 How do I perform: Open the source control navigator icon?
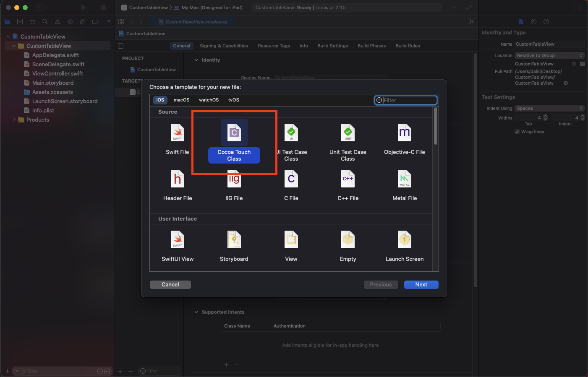[20, 21]
